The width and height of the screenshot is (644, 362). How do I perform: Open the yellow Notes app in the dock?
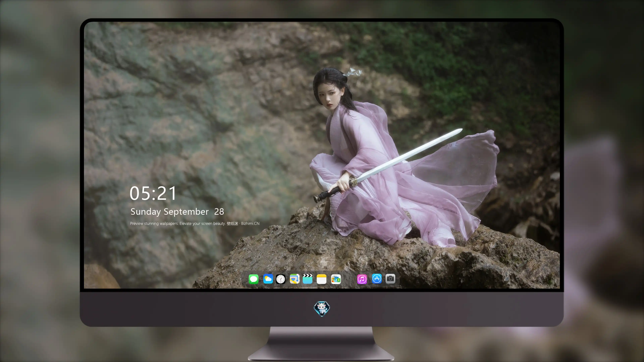click(x=321, y=279)
